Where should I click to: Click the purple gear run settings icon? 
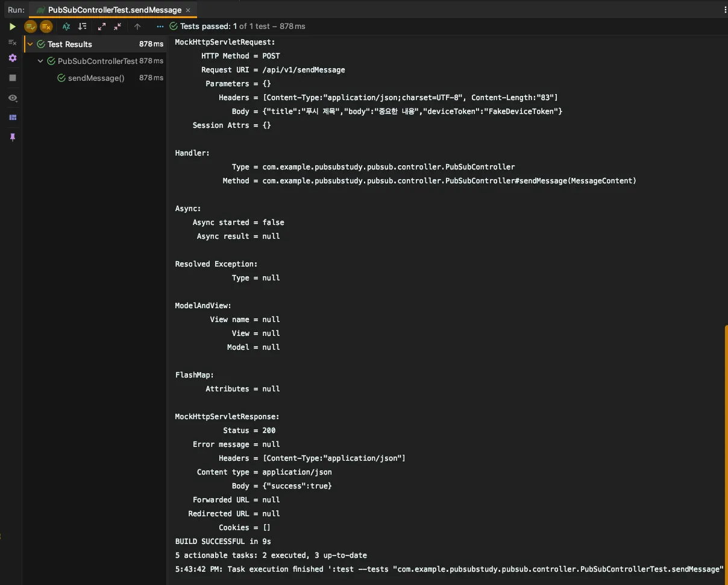[12, 58]
